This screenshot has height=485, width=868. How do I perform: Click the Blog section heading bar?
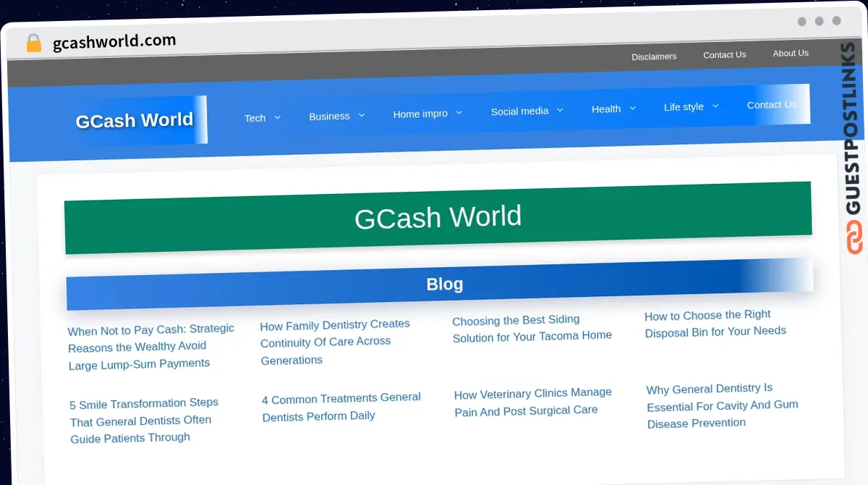(440, 284)
